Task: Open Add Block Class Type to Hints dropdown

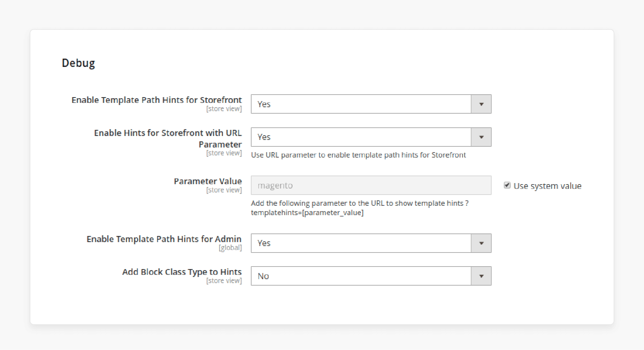Action: [x=371, y=276]
